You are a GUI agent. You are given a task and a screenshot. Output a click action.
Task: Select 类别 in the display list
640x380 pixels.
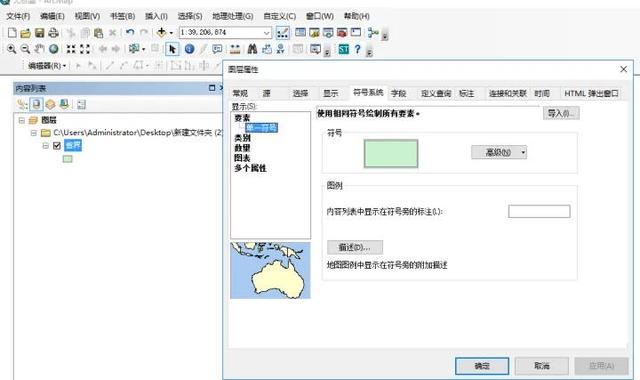(242, 138)
